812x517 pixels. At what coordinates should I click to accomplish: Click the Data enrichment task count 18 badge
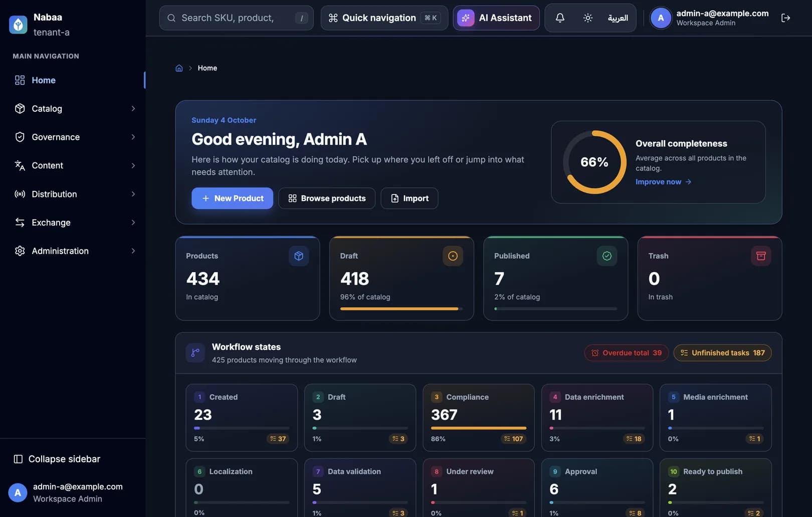pos(634,439)
